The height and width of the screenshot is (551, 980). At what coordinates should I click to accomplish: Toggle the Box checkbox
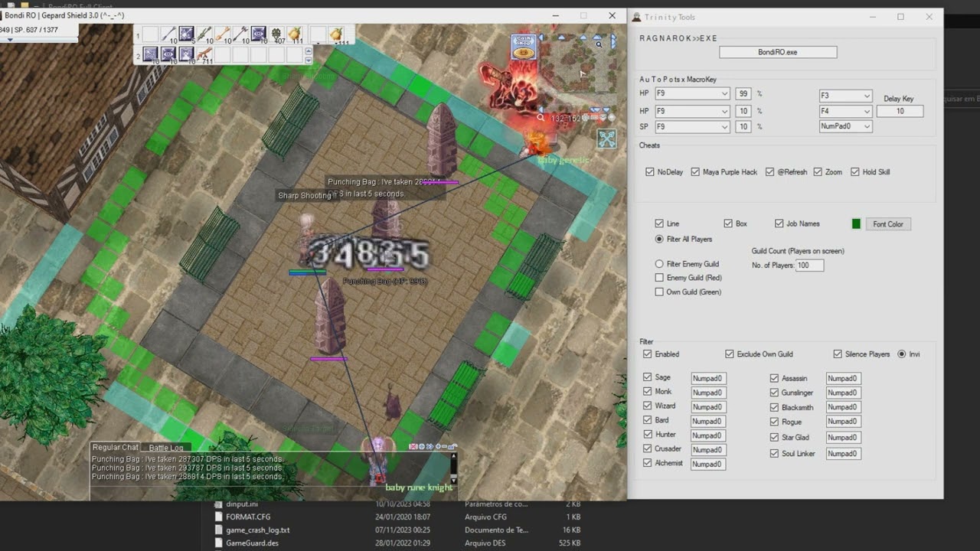point(728,223)
